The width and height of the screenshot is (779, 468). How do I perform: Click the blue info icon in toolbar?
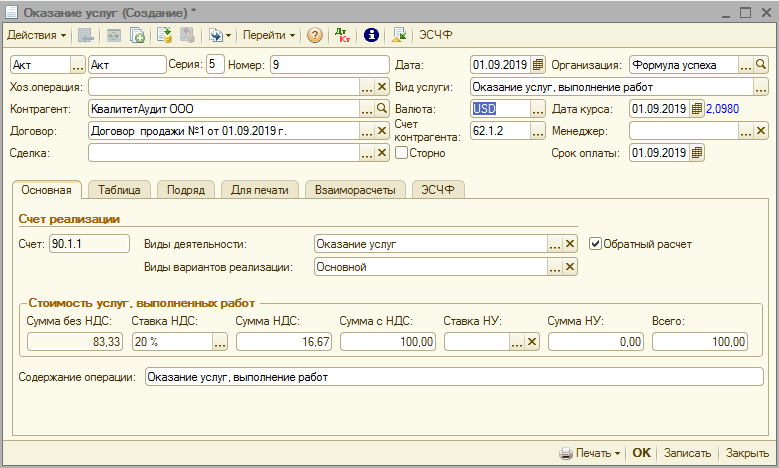(x=371, y=35)
